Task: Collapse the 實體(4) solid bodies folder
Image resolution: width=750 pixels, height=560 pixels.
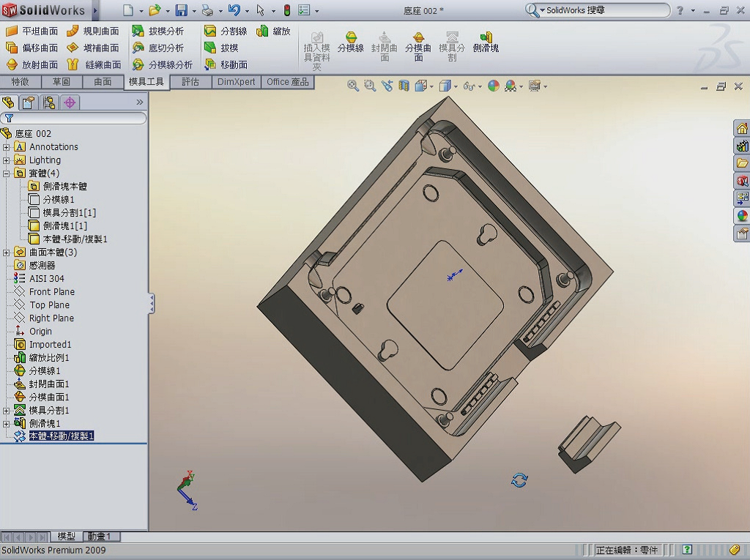Action: pos(6,173)
